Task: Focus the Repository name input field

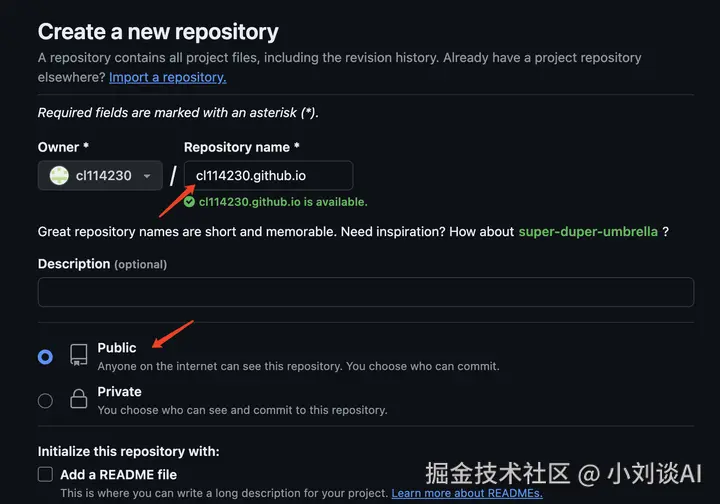Action: pyautogui.click(x=269, y=175)
